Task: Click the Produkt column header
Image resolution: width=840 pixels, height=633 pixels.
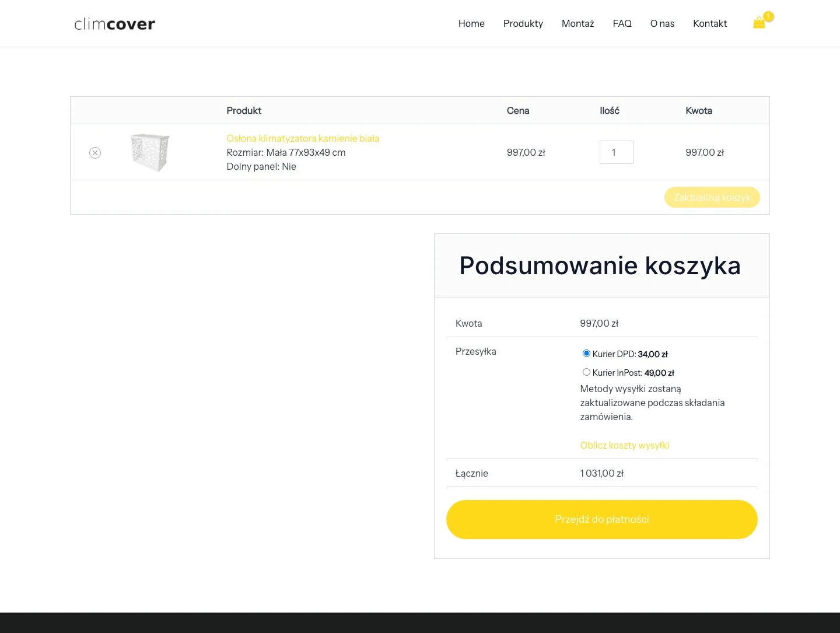Action: point(244,110)
